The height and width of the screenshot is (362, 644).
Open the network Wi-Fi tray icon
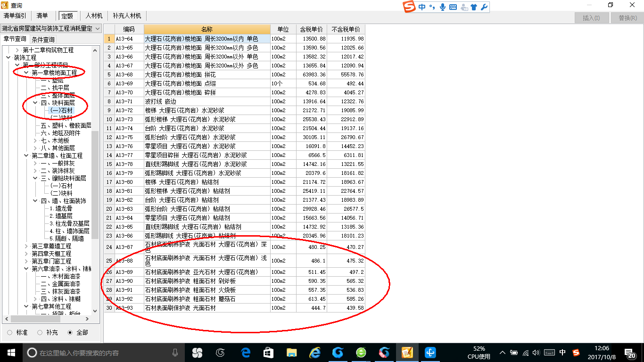point(526,353)
